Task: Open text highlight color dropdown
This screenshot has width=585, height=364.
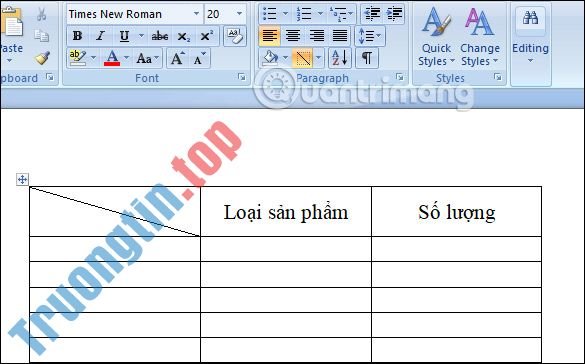Action: [93, 58]
